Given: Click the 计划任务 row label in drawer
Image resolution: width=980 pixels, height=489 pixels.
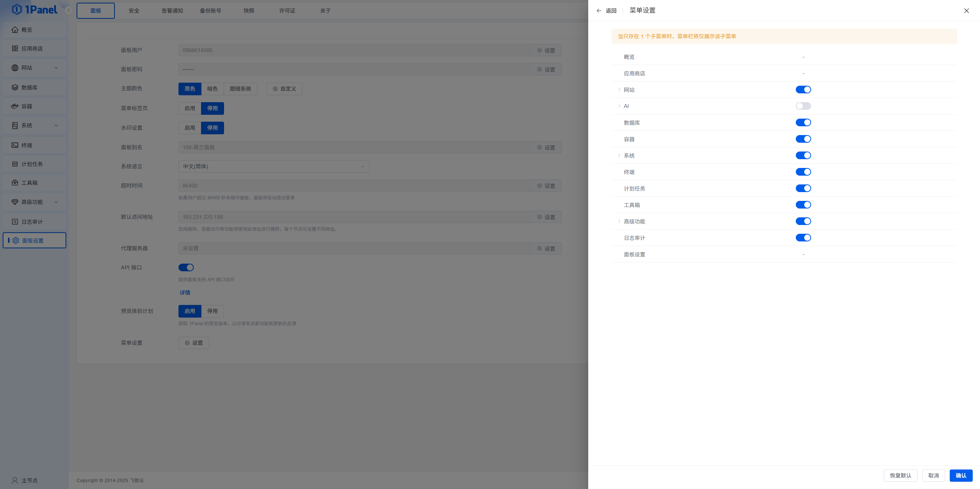Looking at the screenshot, I should (x=634, y=188).
